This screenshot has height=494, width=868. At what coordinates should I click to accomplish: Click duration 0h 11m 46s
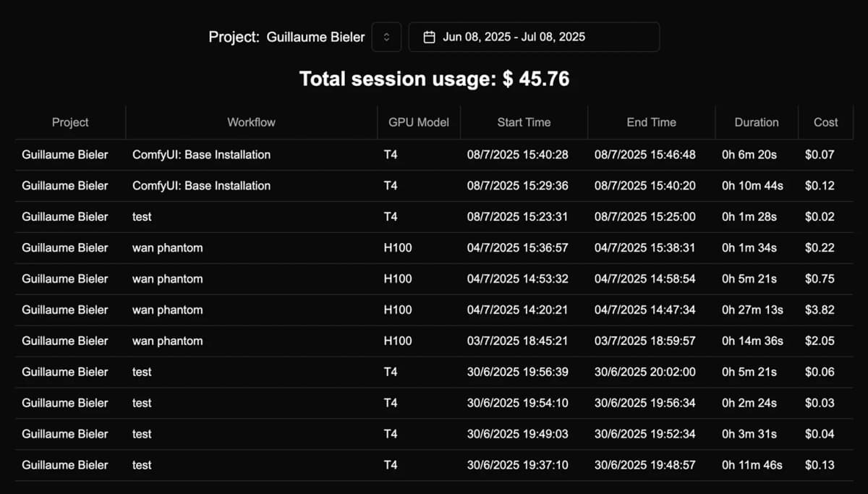tap(752, 466)
